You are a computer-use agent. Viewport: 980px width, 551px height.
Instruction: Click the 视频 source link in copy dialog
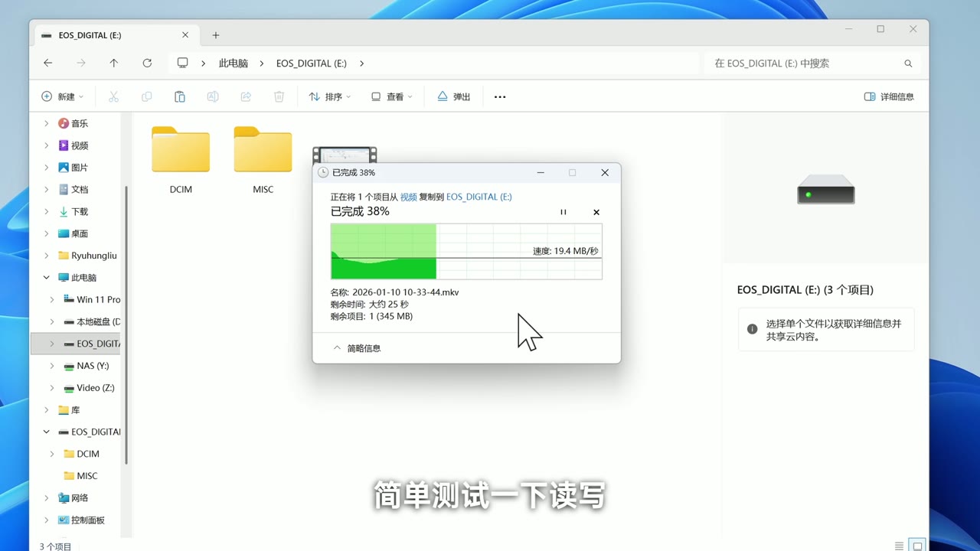(x=409, y=197)
